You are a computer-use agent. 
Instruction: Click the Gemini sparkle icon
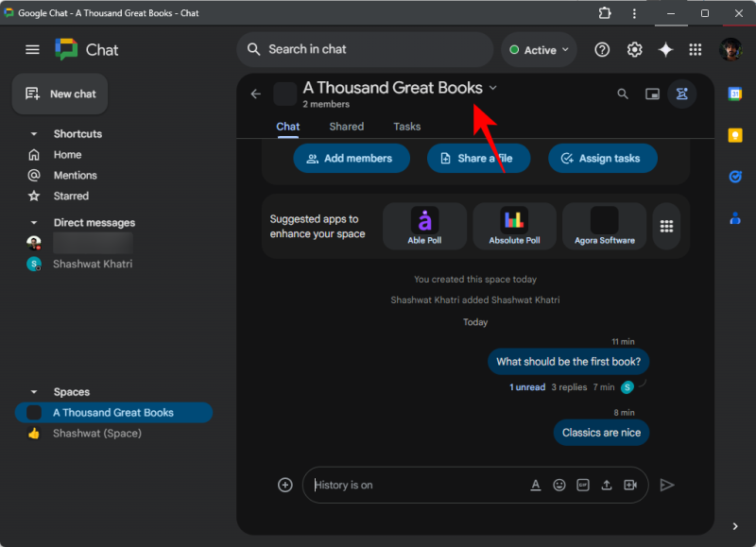pos(665,50)
